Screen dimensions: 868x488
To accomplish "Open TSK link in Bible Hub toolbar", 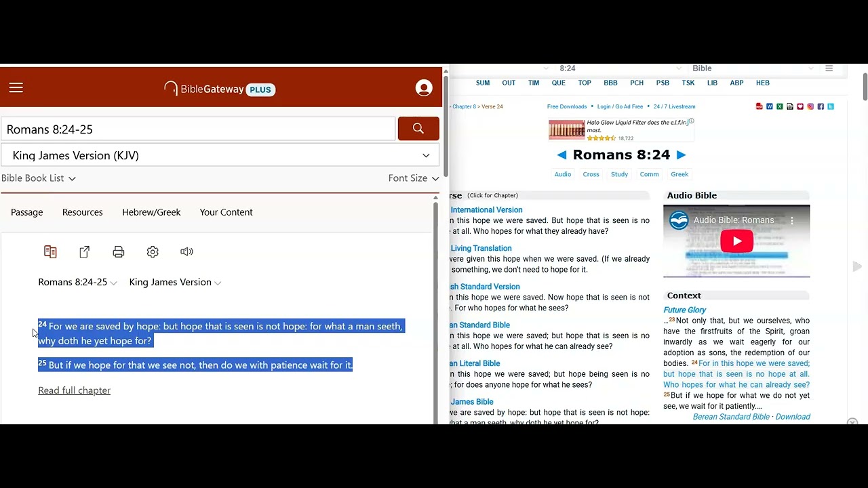I will (688, 83).
